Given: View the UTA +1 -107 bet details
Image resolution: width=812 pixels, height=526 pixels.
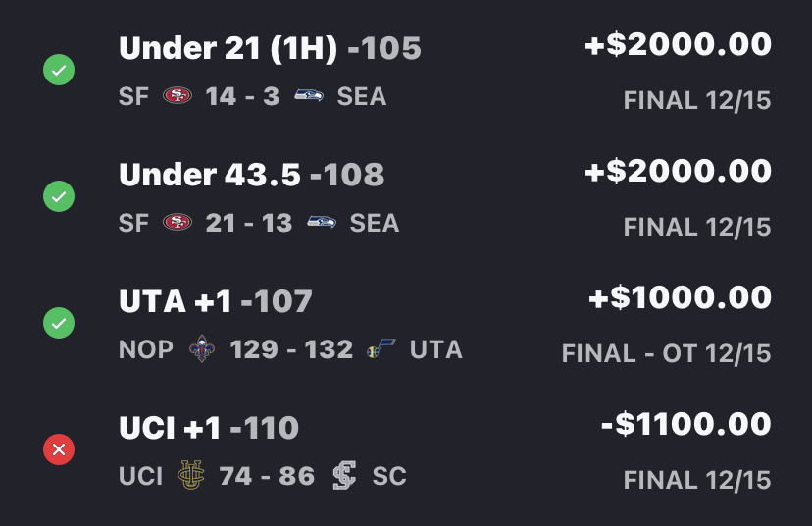Looking at the screenshot, I should pyautogui.click(x=215, y=300).
